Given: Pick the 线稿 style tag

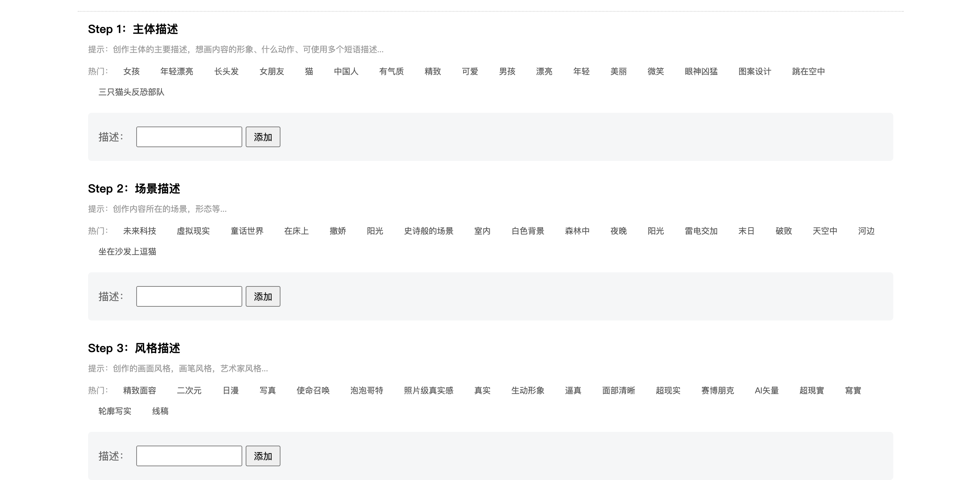Looking at the screenshot, I should coord(160,411).
